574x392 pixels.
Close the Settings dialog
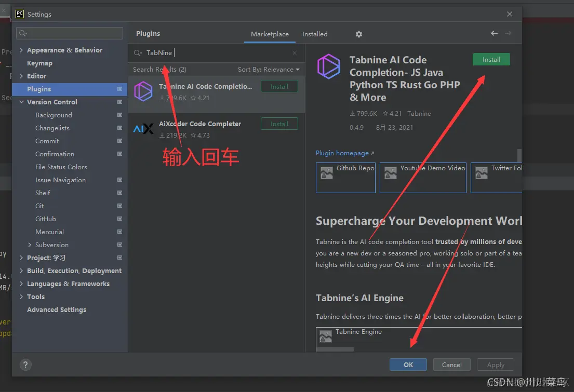509,14
